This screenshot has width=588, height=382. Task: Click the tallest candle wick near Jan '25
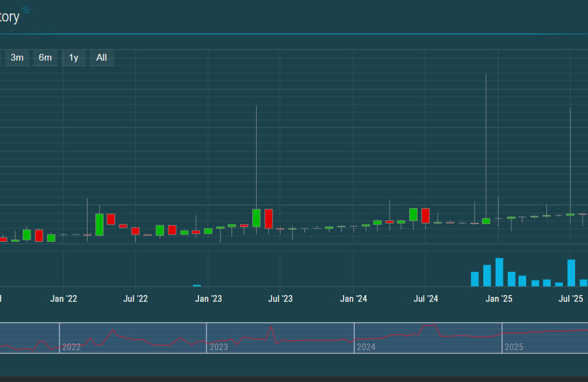[486, 147]
